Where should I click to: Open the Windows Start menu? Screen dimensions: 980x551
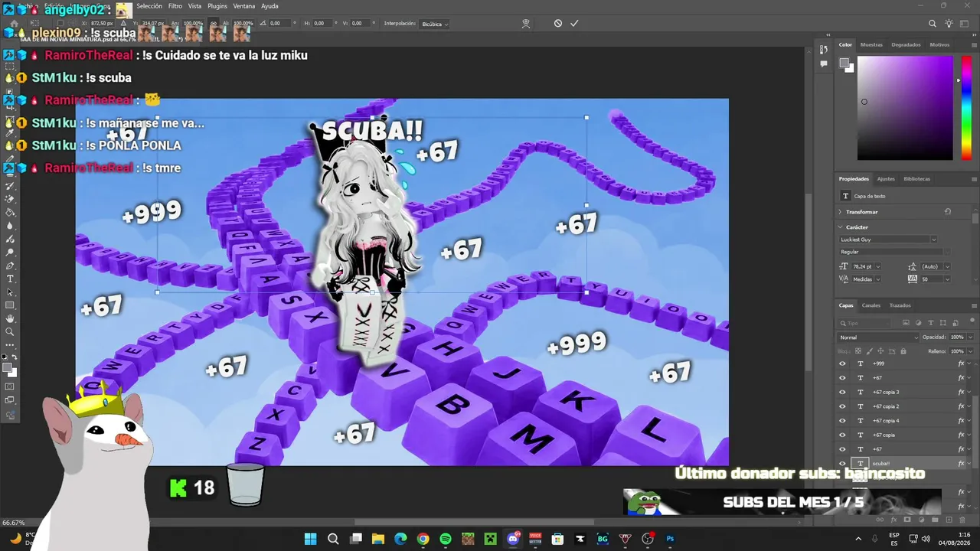(310, 539)
